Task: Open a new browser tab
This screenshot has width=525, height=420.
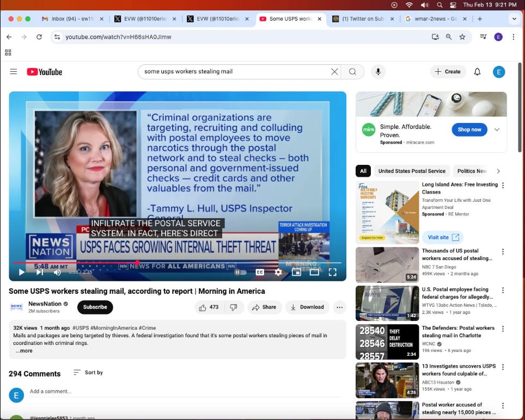Action: pyautogui.click(x=480, y=18)
